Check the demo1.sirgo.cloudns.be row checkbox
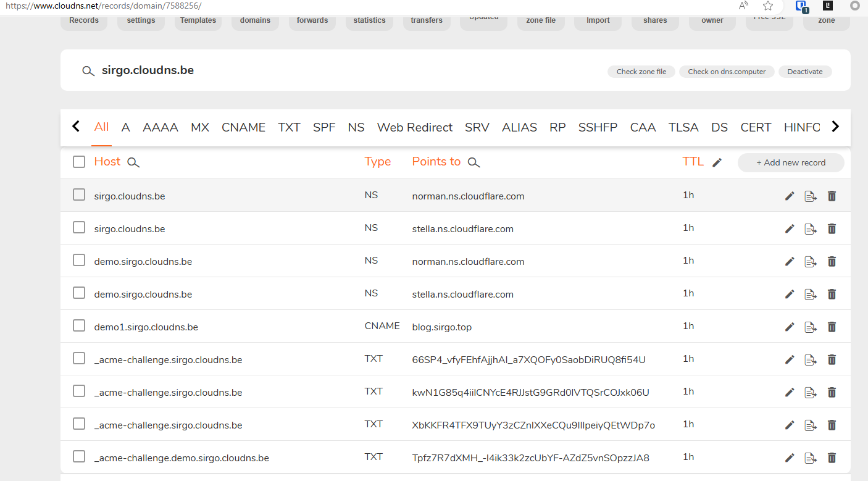Viewport: 868px width, 481px height. [79, 325]
